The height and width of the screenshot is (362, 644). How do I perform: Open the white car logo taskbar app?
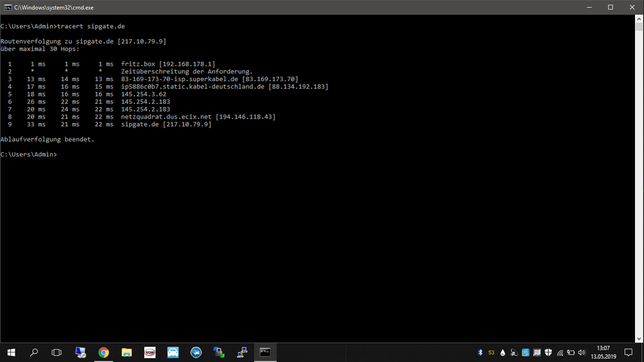tap(150, 352)
